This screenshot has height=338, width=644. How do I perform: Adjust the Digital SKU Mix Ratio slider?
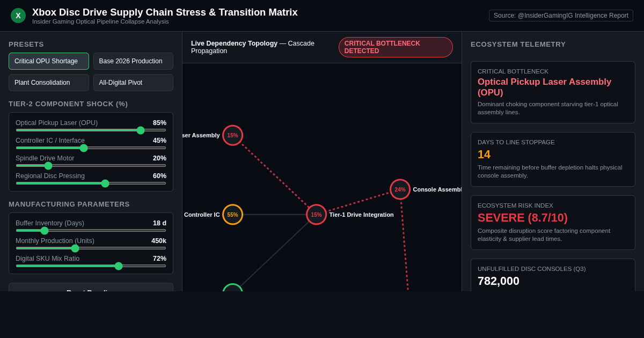click(x=91, y=266)
